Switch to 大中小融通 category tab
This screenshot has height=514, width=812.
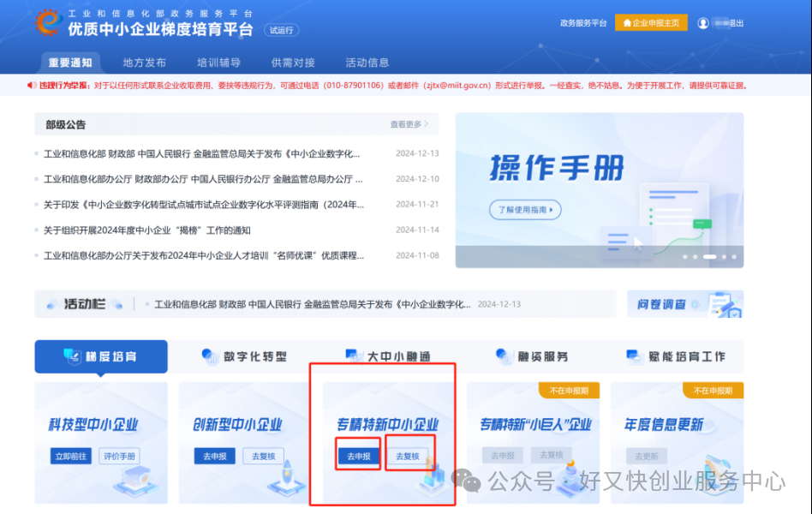click(x=388, y=356)
